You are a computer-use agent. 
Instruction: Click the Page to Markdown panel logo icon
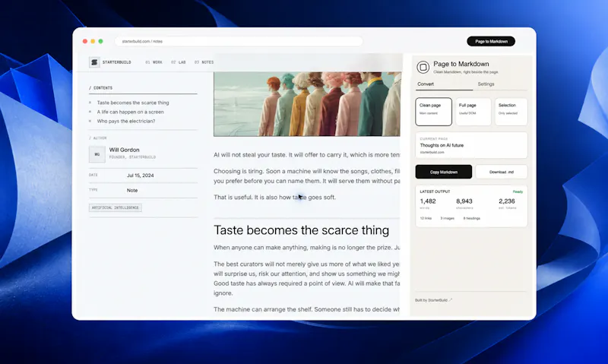click(x=423, y=67)
